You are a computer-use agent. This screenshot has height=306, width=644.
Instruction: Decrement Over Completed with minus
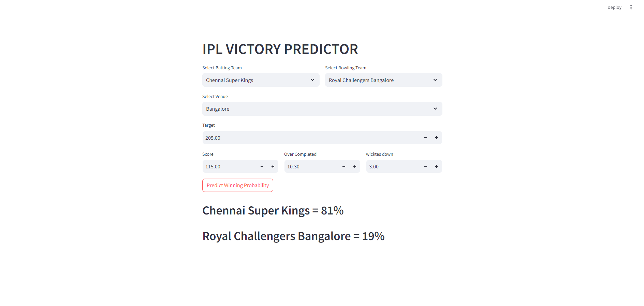(x=343, y=166)
